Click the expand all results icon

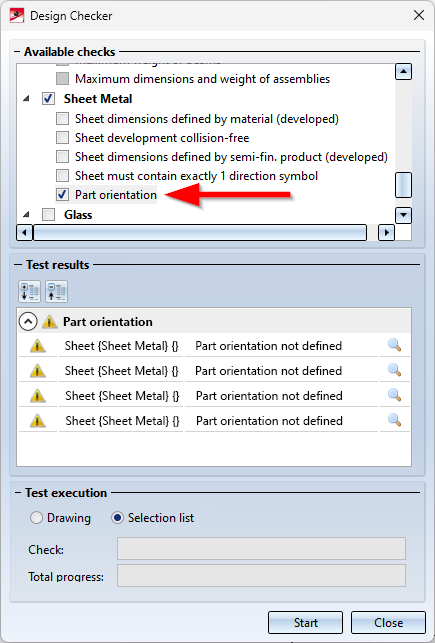pyautogui.click(x=30, y=292)
